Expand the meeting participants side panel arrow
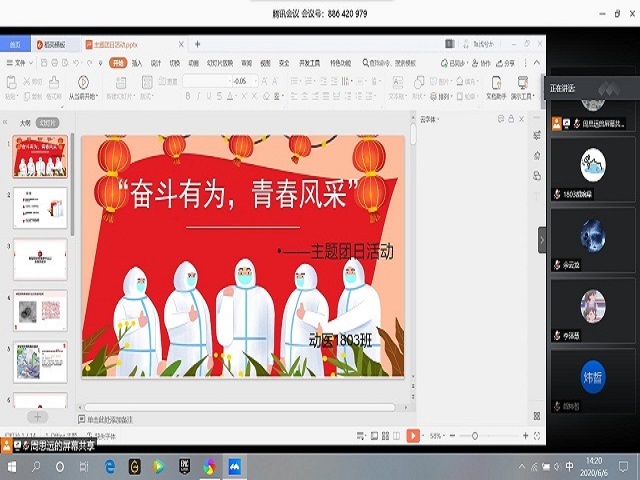The width and height of the screenshot is (640, 480). click(x=542, y=240)
